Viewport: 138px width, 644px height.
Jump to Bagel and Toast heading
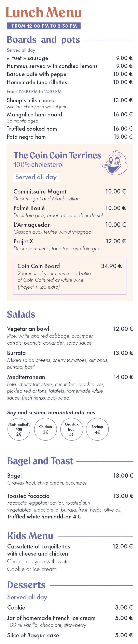tap(40, 461)
